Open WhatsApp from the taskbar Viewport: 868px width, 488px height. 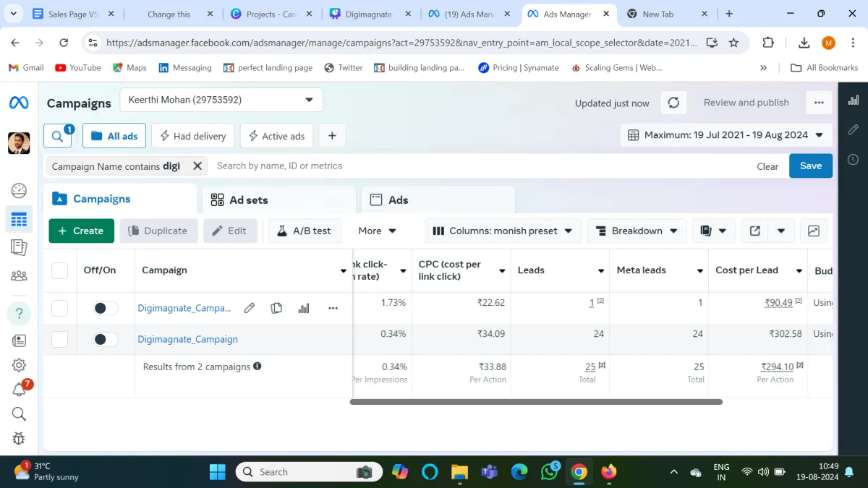point(550,471)
